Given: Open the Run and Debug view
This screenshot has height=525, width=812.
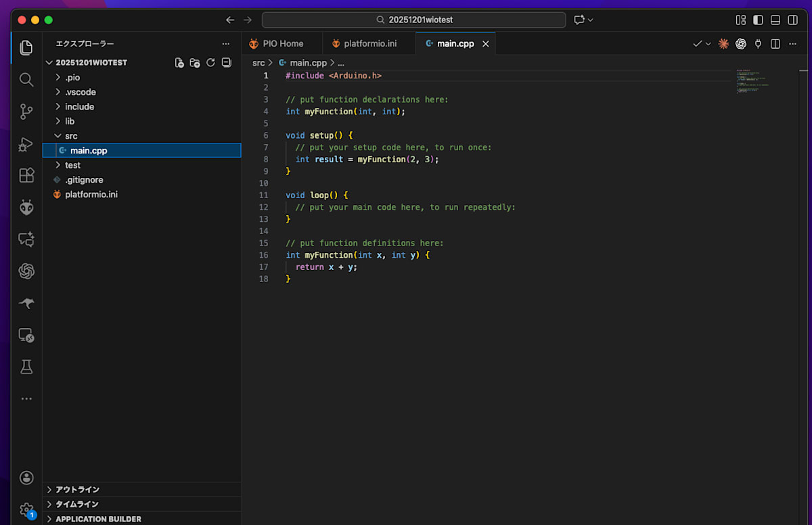Looking at the screenshot, I should click(26, 143).
